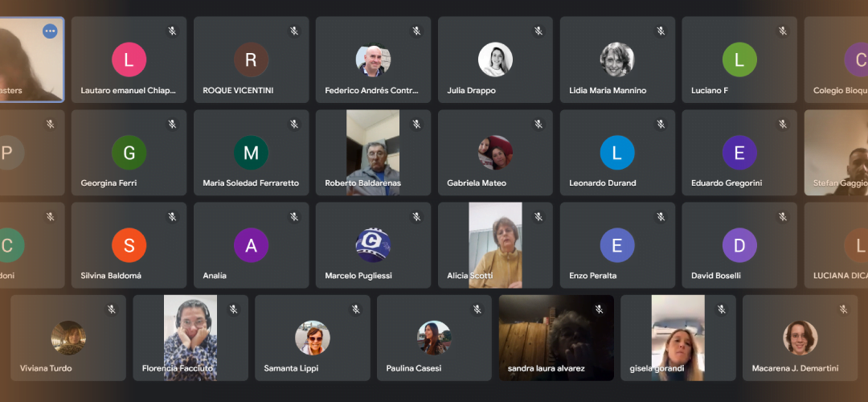
Task: Click Lidia Maria Mannino's profile photo
Action: coord(617,59)
